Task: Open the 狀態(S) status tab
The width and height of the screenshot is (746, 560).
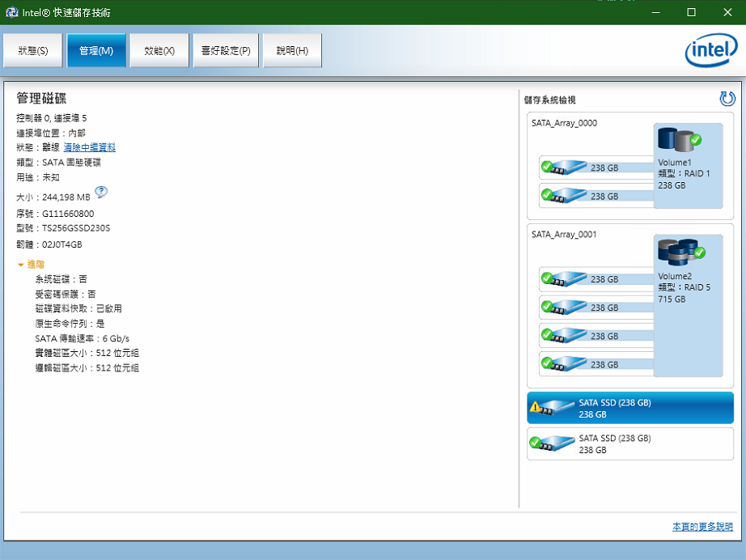Action: tap(33, 50)
